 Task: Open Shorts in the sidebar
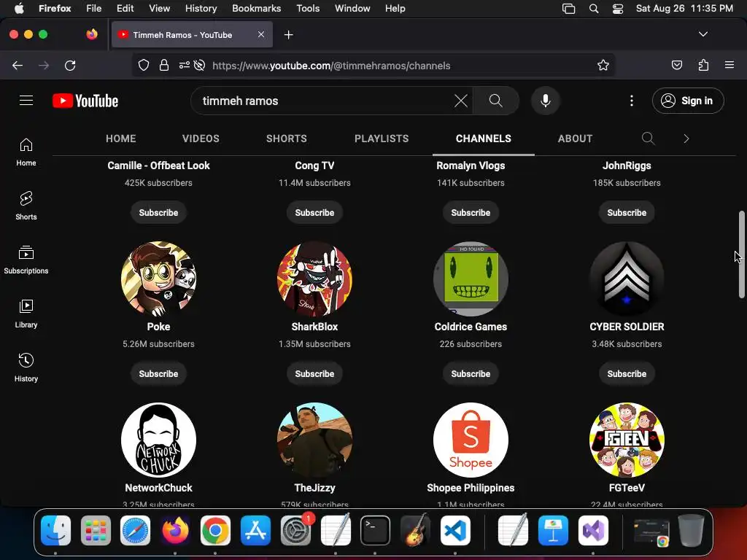[26, 206]
